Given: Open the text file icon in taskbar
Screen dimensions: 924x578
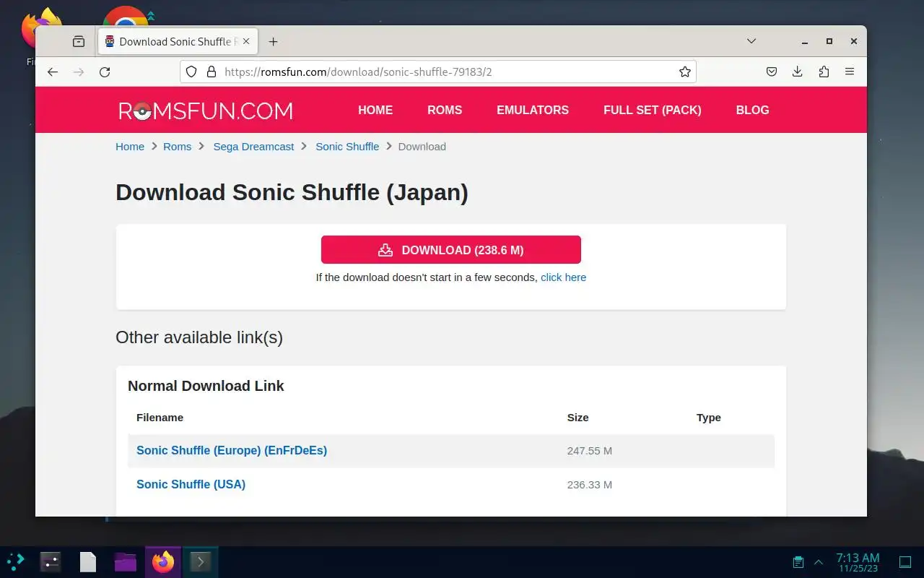Looking at the screenshot, I should tap(88, 561).
